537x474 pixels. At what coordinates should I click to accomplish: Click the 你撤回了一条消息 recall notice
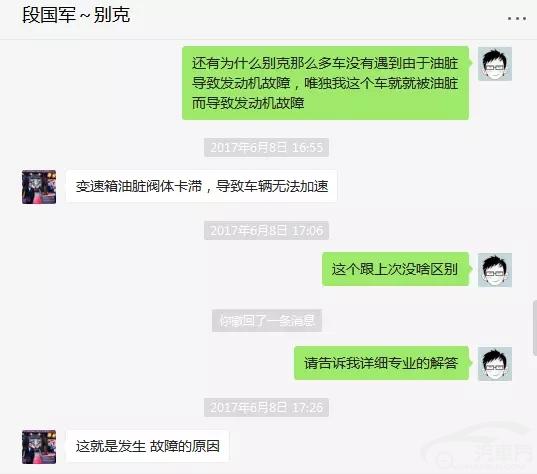point(267,321)
